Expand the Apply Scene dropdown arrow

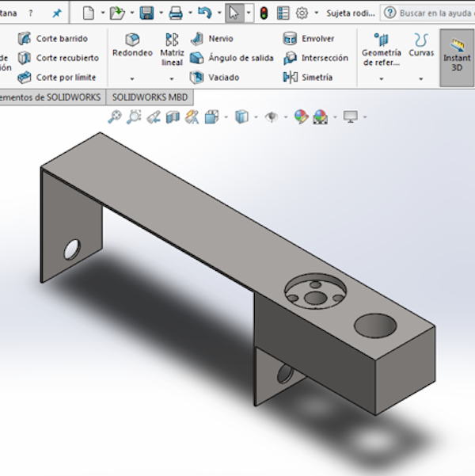[335, 117]
